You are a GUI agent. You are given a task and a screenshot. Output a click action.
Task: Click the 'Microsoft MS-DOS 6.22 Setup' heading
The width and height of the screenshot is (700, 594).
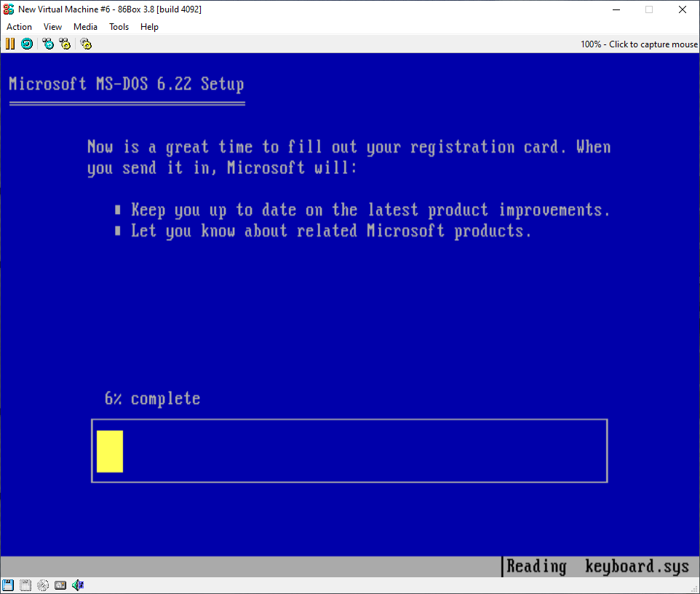(x=127, y=84)
